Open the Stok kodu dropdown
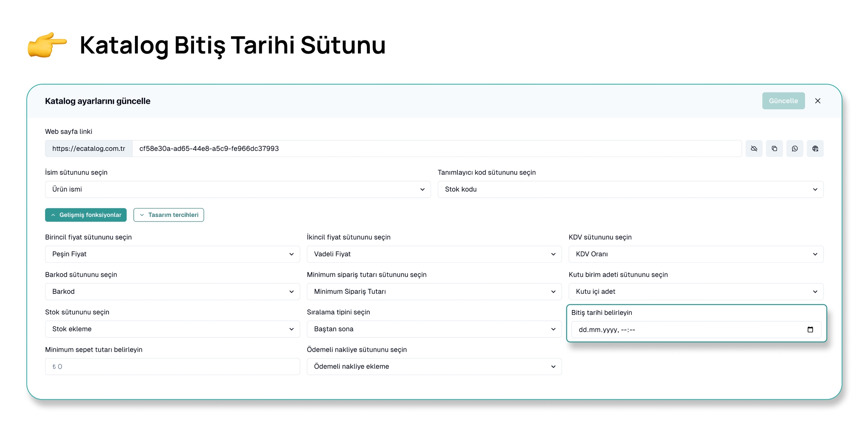868x443 pixels. 630,189
